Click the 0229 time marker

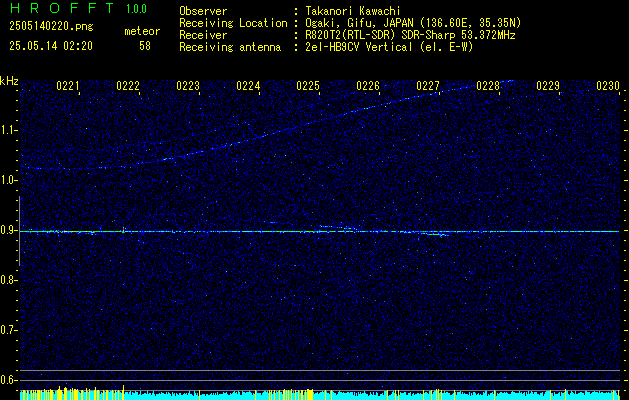pyautogui.click(x=548, y=86)
